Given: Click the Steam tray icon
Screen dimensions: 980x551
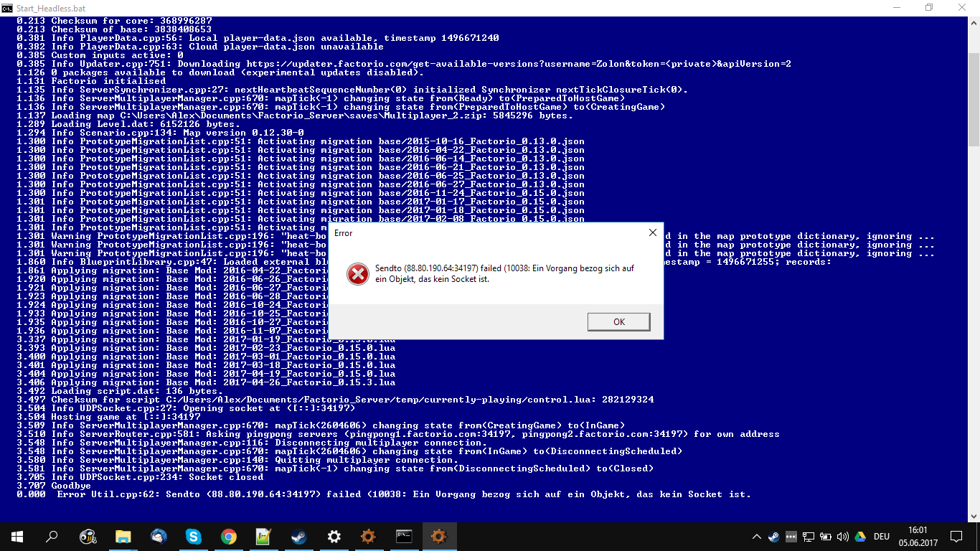Looking at the screenshot, I should [x=773, y=537].
